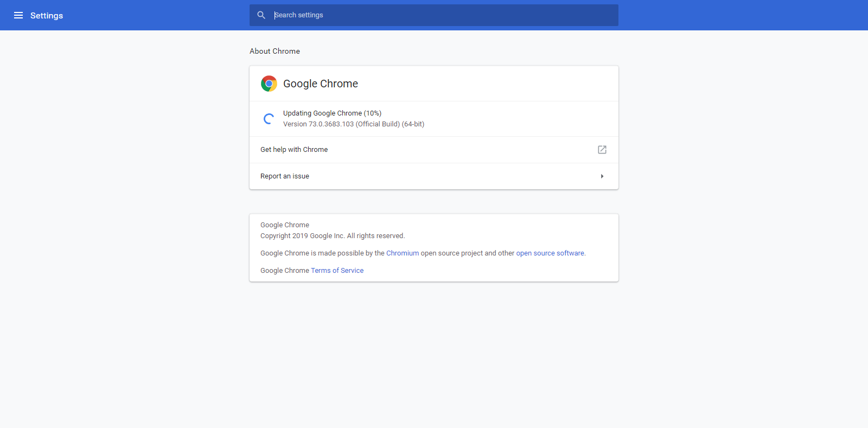This screenshot has width=868, height=428.
Task: Focus the Search settings field
Action: point(434,15)
